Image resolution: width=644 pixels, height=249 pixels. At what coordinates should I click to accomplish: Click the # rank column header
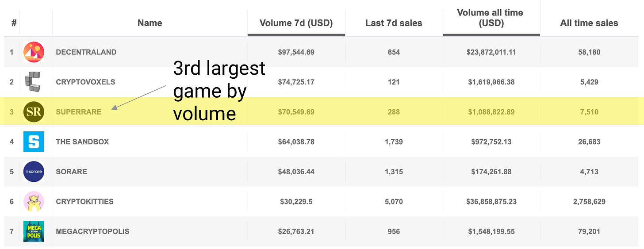coord(14,23)
